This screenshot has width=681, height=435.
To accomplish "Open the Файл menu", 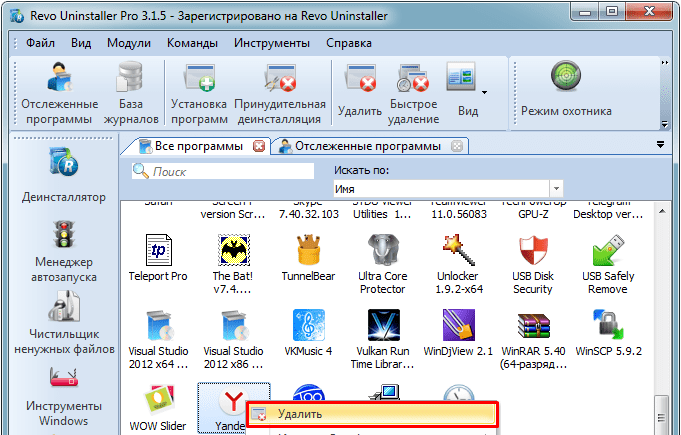I will [x=40, y=43].
